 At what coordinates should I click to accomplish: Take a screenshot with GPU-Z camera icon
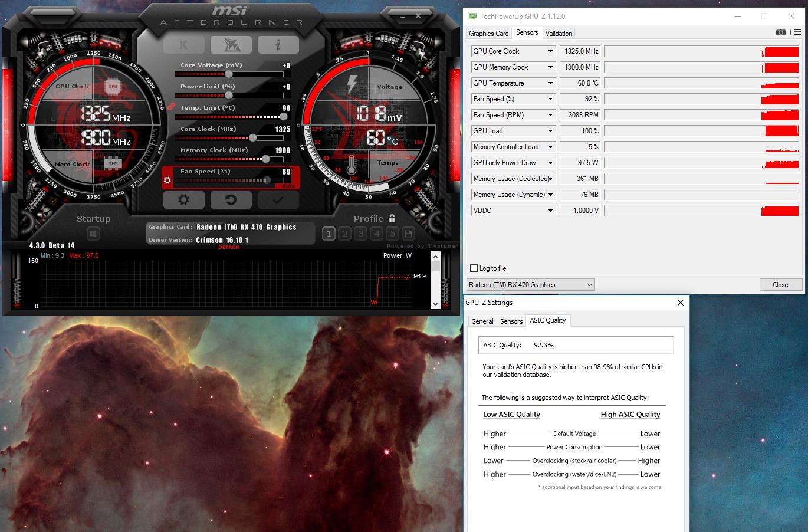click(781, 32)
